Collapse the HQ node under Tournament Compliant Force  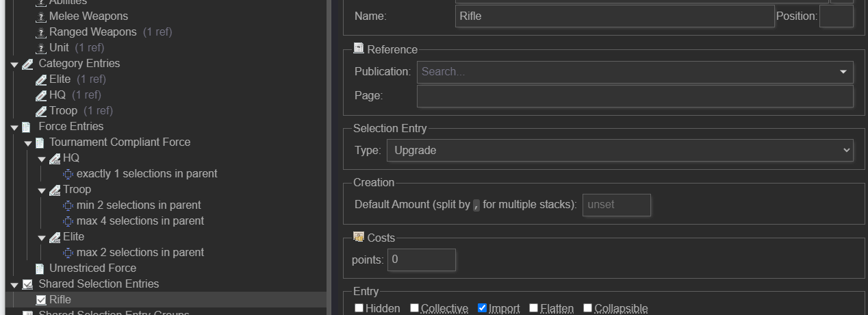tap(42, 159)
